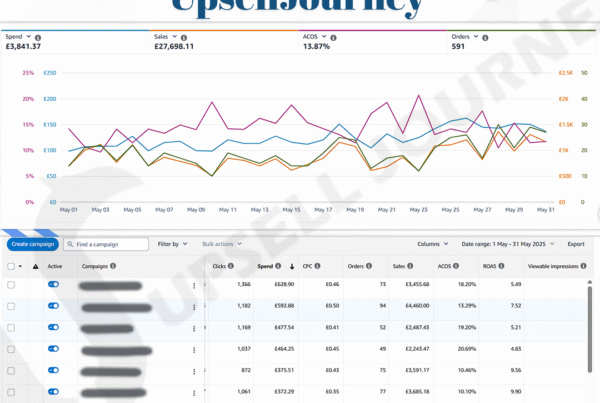Toggle active switch for 1,366 clicks campaign
This screenshot has width=600, height=403.
coord(53,284)
